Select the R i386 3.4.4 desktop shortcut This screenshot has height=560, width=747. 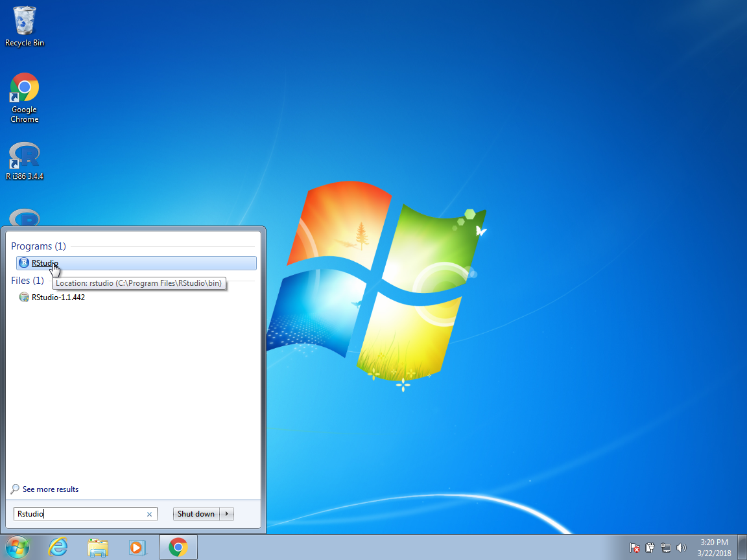click(25, 161)
